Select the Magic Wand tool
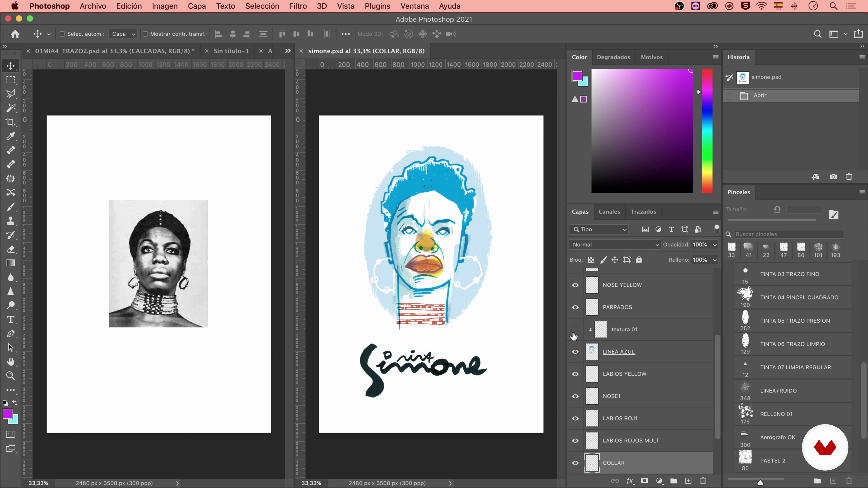868x488 pixels. [10, 108]
